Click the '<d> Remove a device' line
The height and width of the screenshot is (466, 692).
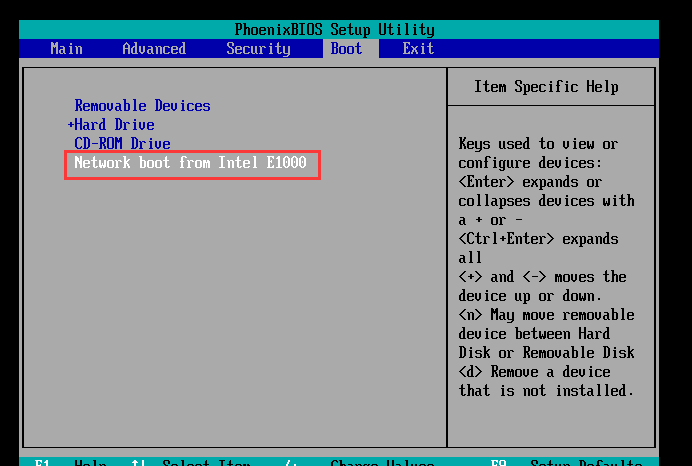[534, 372]
